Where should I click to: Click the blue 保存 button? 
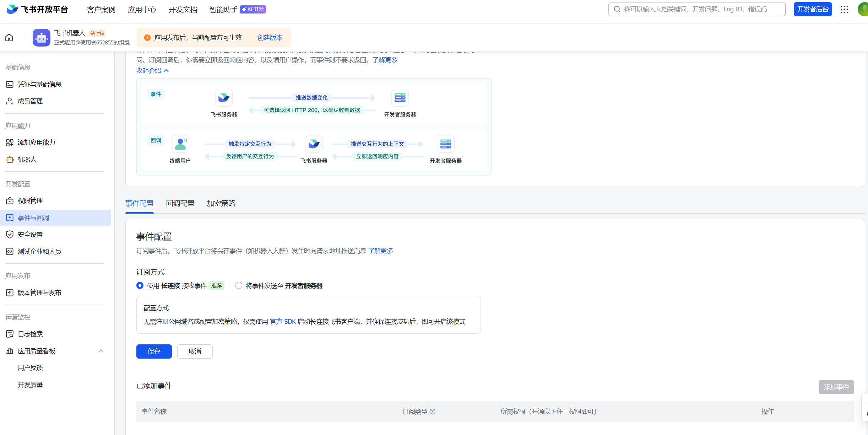tap(154, 351)
